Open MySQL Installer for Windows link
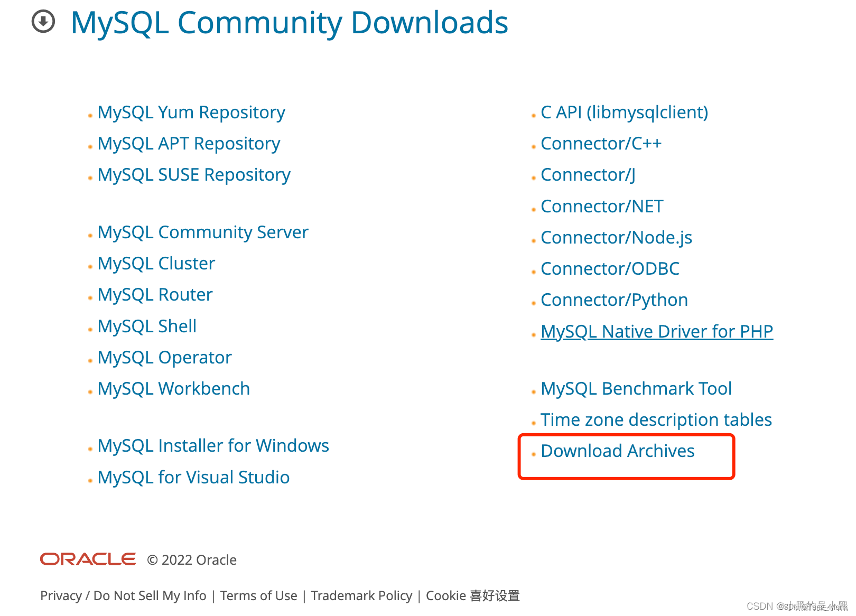This screenshot has width=856, height=616. [213, 446]
